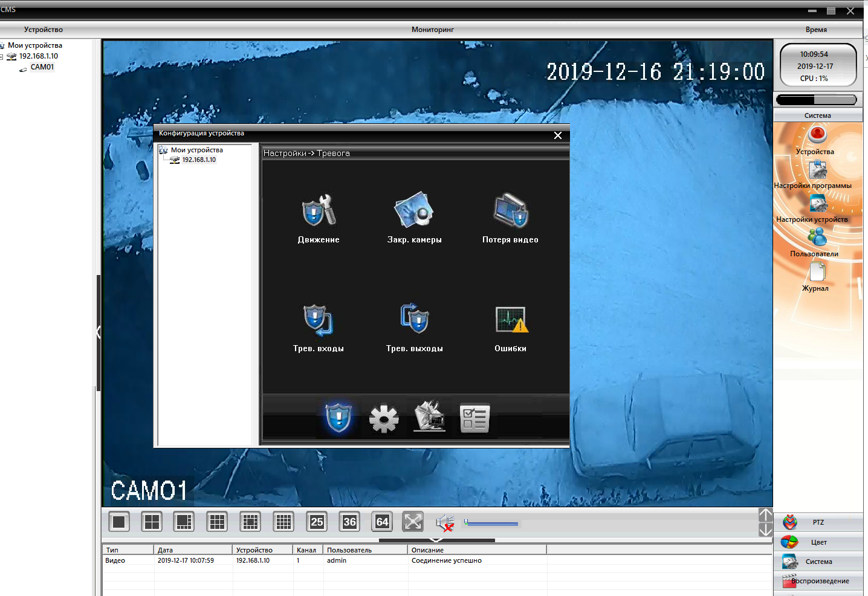This screenshot has height=596, width=868.
Task: Open Потеря видео video loss settings
Action: pos(510,211)
